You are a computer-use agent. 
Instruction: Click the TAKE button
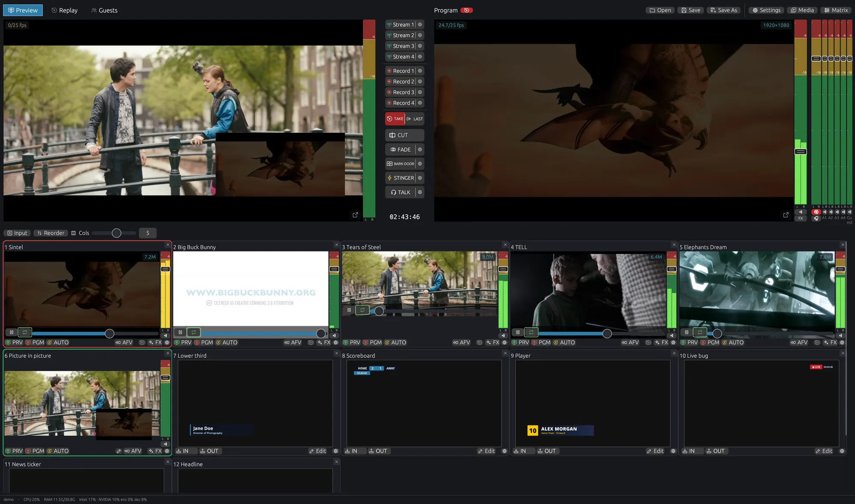395,119
